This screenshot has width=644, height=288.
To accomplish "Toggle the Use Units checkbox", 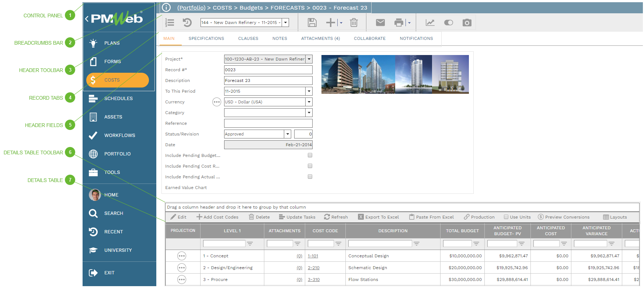I will click(506, 217).
